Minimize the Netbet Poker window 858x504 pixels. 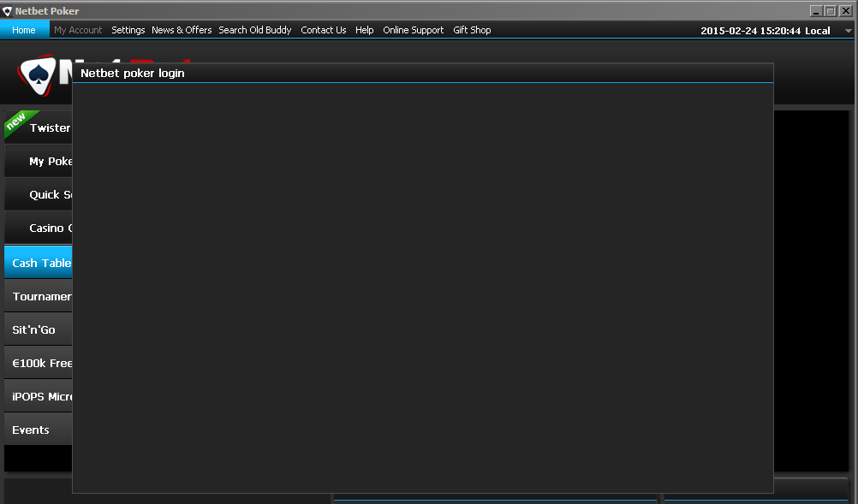(816, 11)
